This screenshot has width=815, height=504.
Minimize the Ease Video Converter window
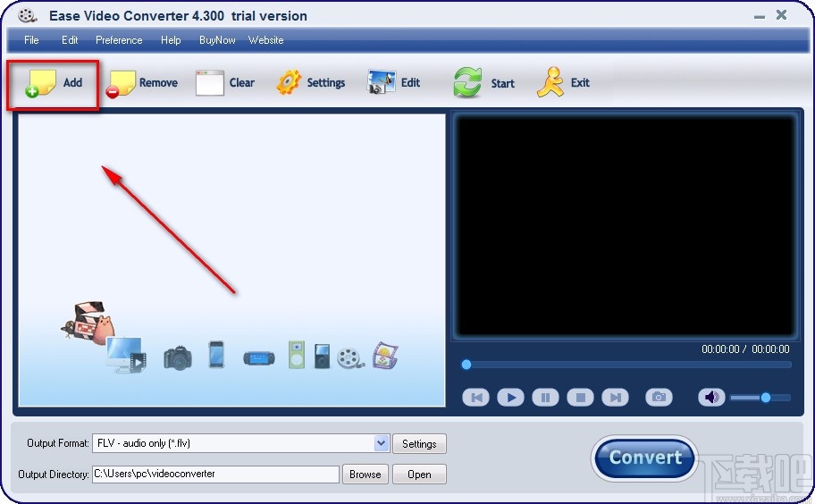pos(760,16)
